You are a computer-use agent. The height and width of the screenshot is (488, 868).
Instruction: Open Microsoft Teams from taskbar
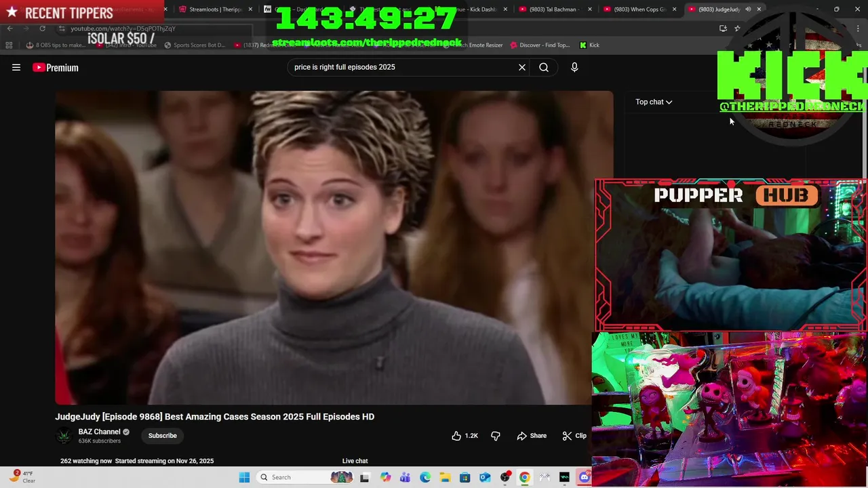point(405,477)
